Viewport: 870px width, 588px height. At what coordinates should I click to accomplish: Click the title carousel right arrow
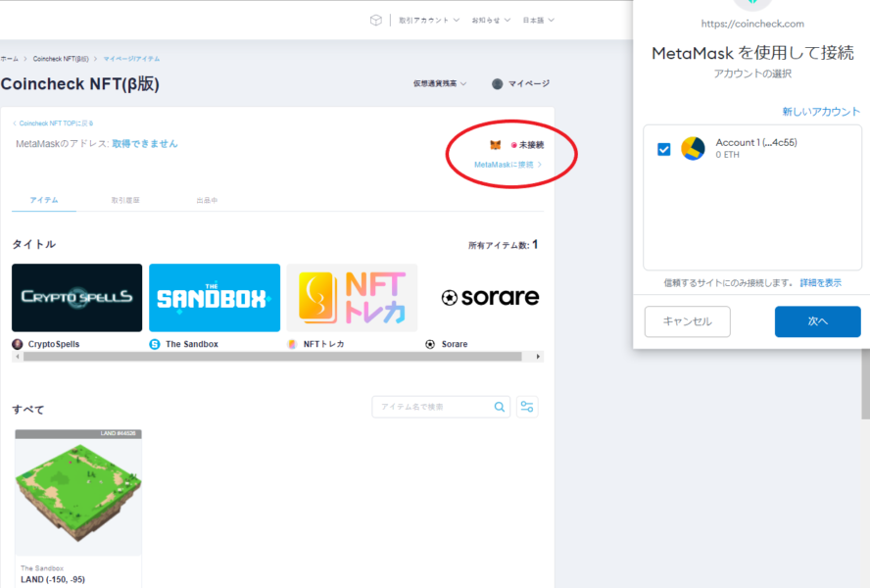pos(538,357)
